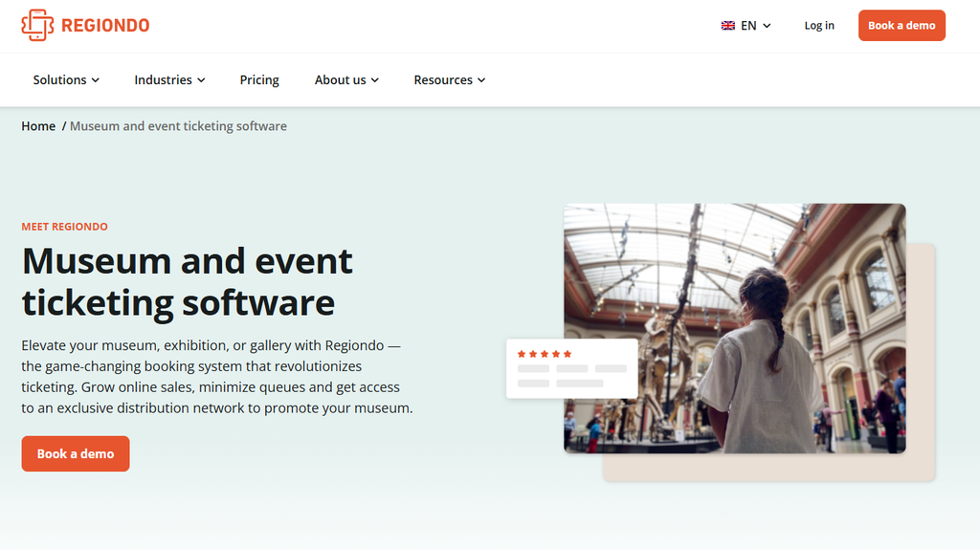This screenshot has height=550, width=980.
Task: Click the REGIONDO wordmark text
Action: coord(105,26)
